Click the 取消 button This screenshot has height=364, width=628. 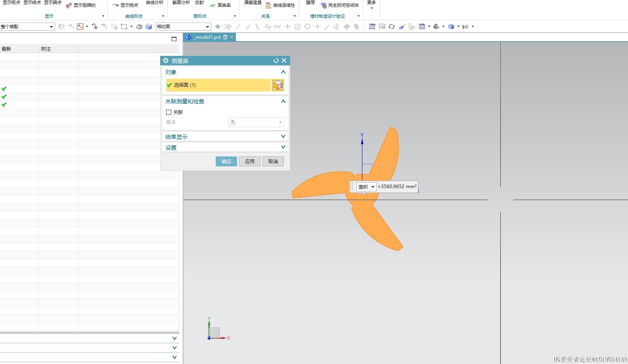(x=273, y=162)
